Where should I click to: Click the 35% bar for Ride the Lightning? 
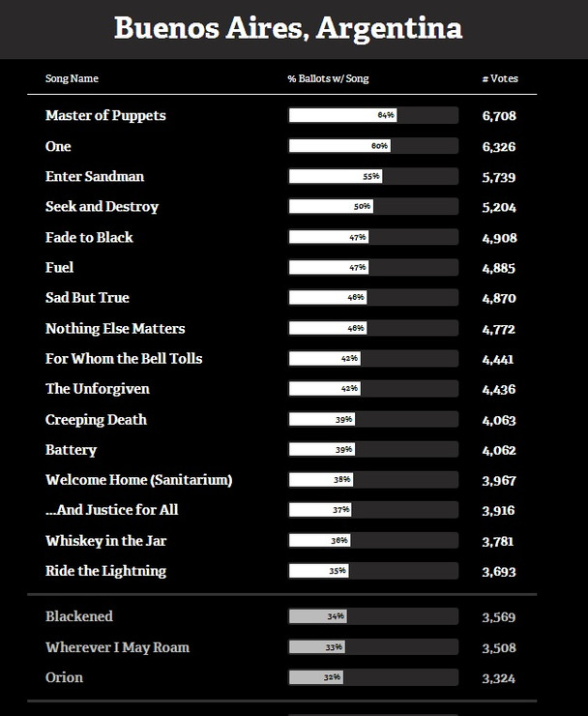pyautogui.click(x=318, y=571)
